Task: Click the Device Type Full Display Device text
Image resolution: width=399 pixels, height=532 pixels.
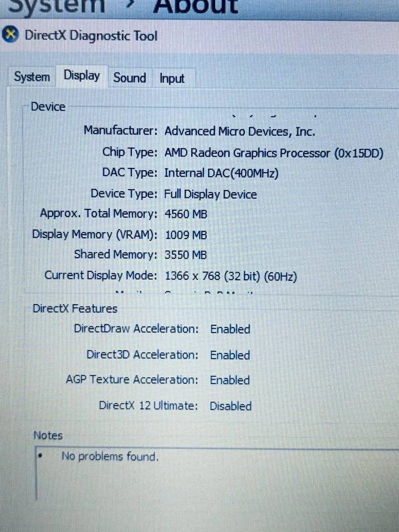Action: (x=211, y=195)
